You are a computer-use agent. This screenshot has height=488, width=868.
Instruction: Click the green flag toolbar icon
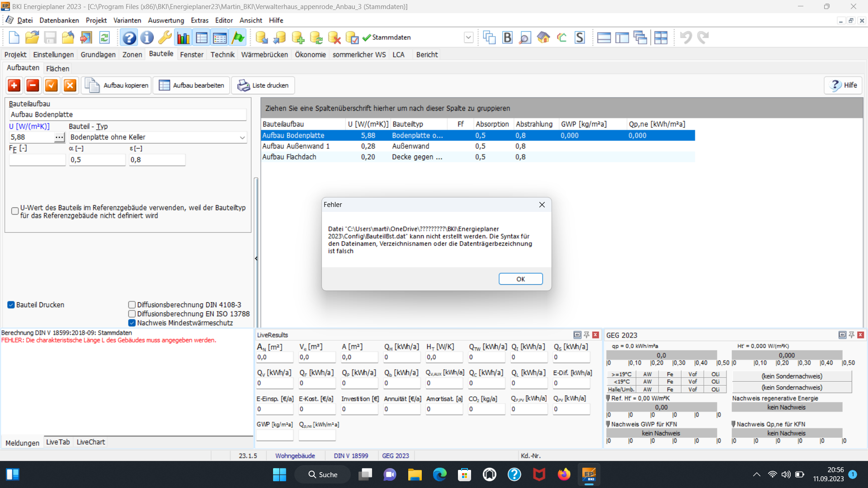tap(238, 38)
